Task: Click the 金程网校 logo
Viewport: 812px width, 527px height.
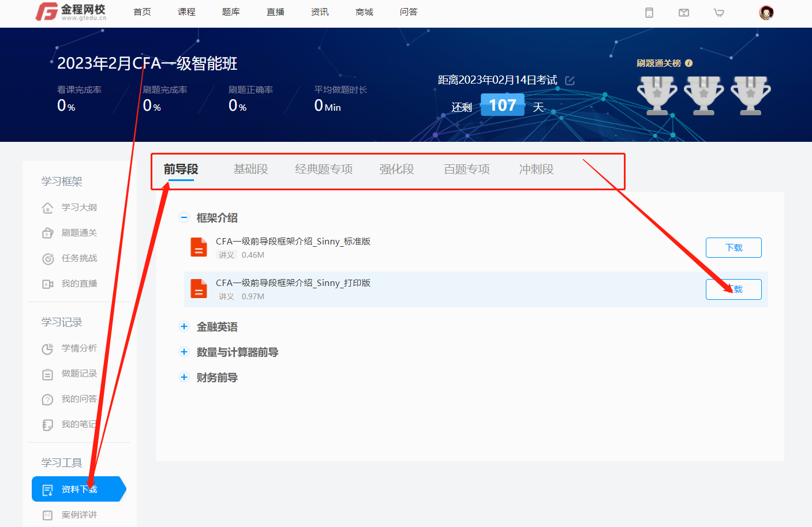Action: pyautogui.click(x=71, y=12)
